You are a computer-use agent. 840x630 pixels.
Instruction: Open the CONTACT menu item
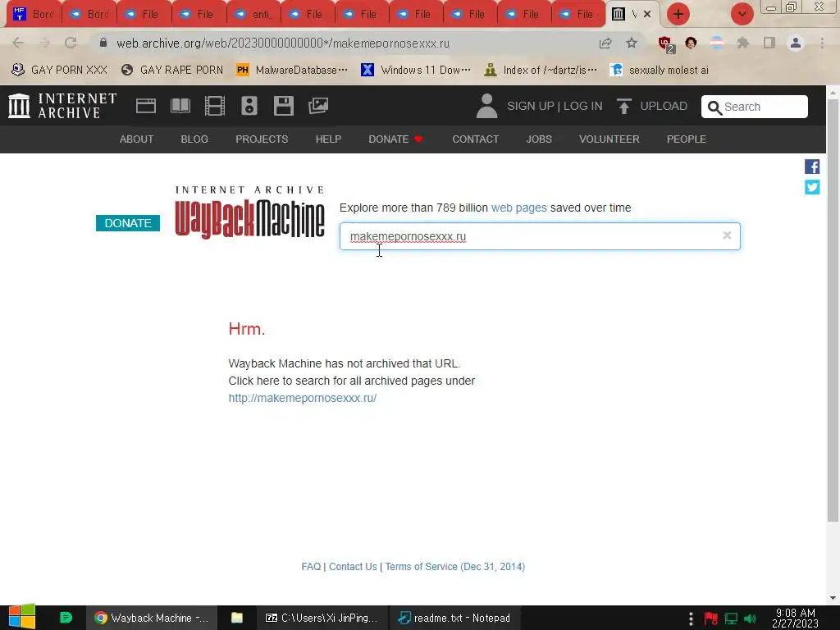click(x=476, y=139)
